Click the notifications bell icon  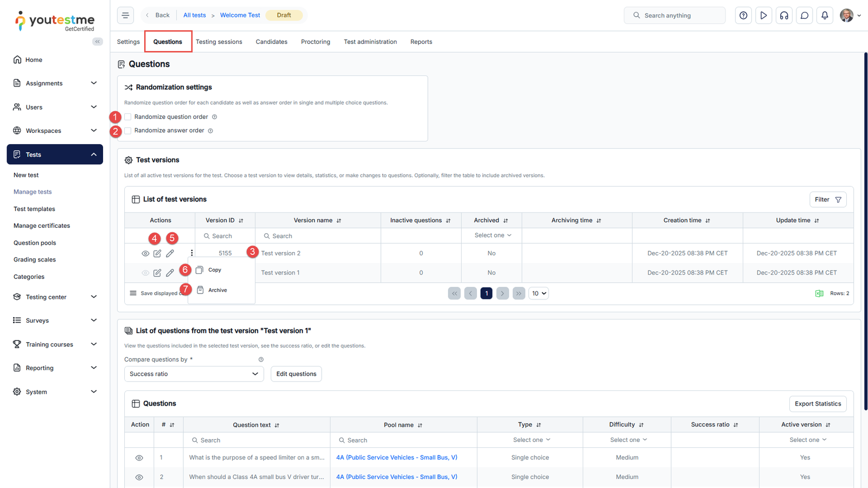(825, 15)
